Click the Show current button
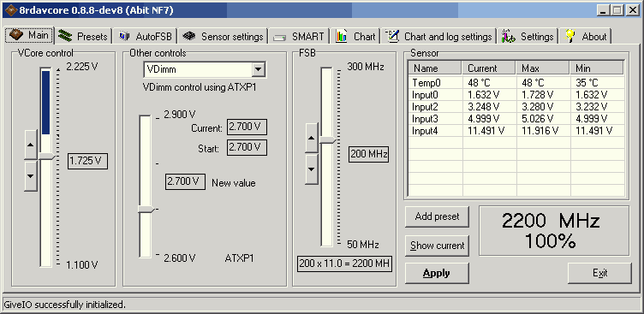644x314 pixels. pyautogui.click(x=437, y=246)
